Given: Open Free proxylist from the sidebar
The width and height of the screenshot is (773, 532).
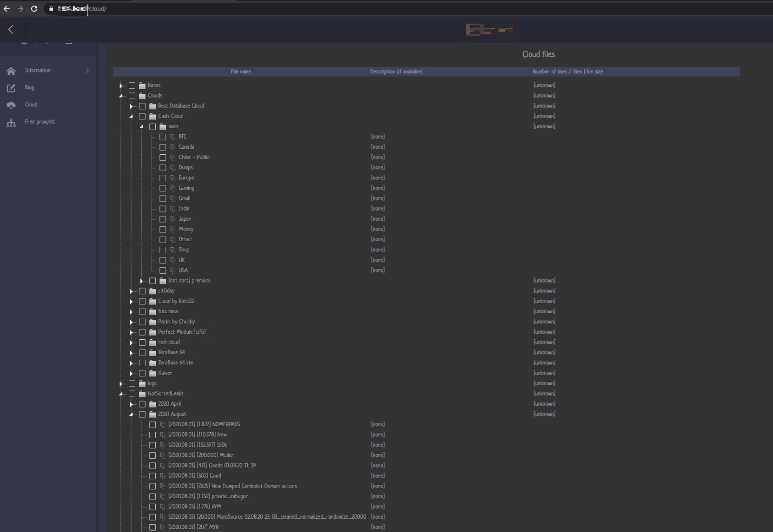Looking at the screenshot, I should (x=40, y=122).
